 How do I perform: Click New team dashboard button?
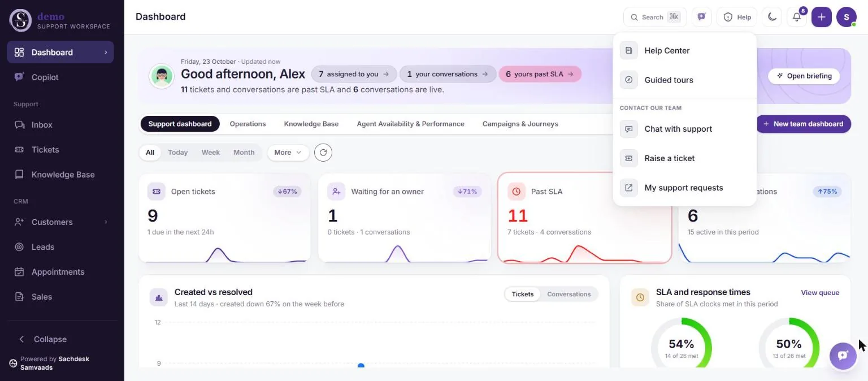[804, 124]
